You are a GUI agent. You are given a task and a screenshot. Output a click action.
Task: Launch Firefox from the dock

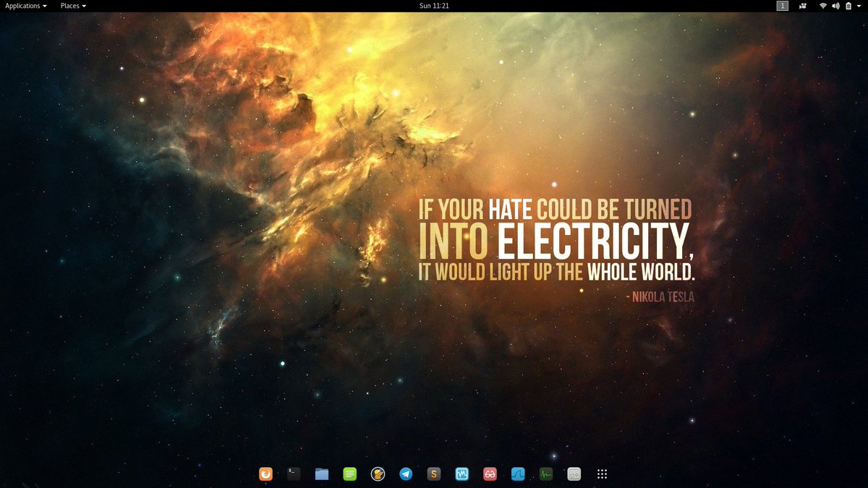[x=266, y=474]
